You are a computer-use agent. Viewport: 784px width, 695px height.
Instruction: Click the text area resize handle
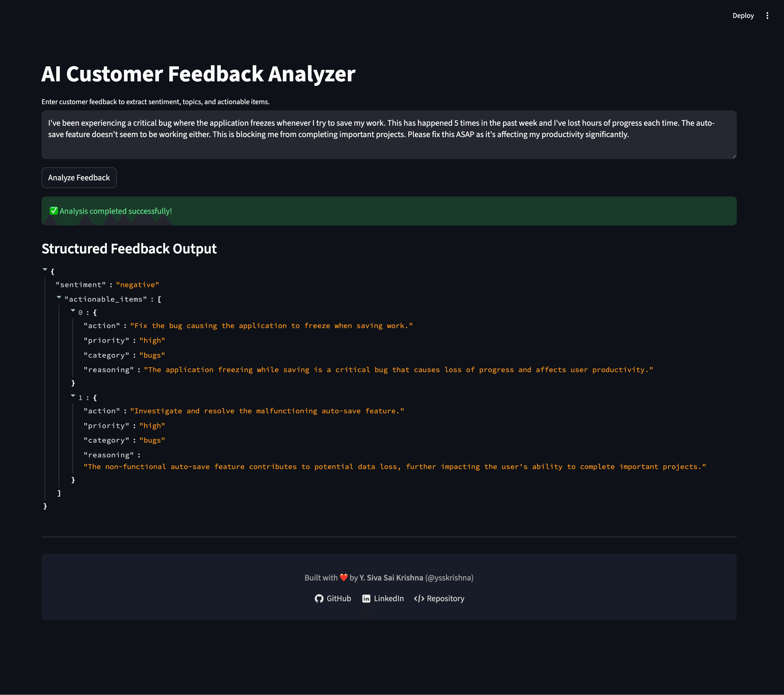[x=734, y=157]
